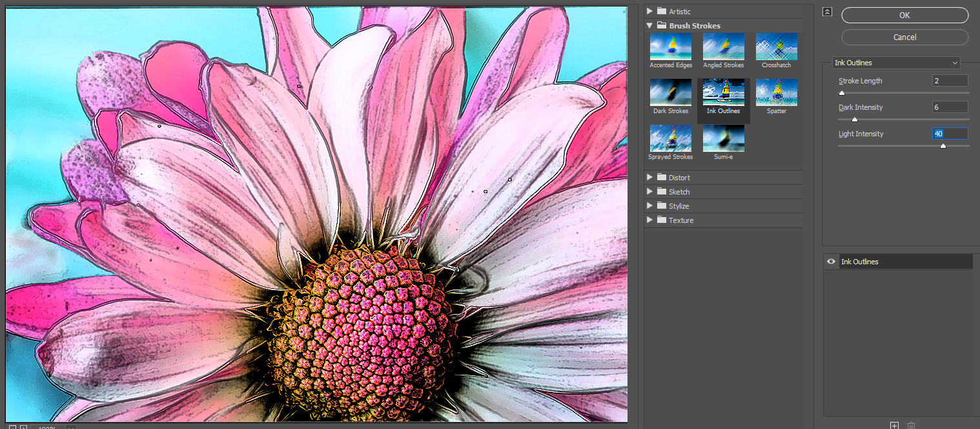Viewport: 980px width, 429px height.
Task: Expand the Sketch category triangle
Action: 649,191
